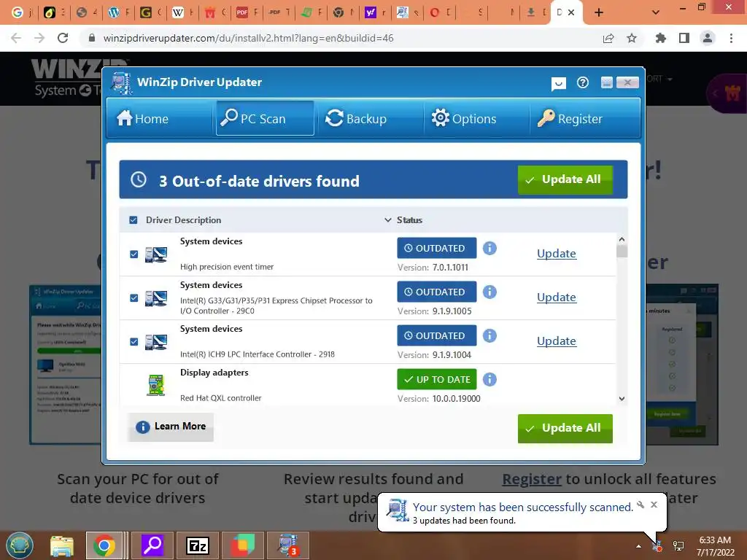Image resolution: width=747 pixels, height=560 pixels.
Task: Open the 7-Zip taskbar icon
Action: [x=197, y=545]
